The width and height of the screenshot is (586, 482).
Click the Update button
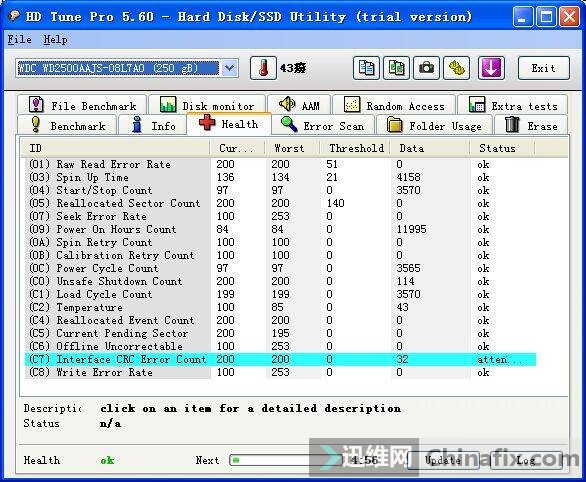coord(443,460)
